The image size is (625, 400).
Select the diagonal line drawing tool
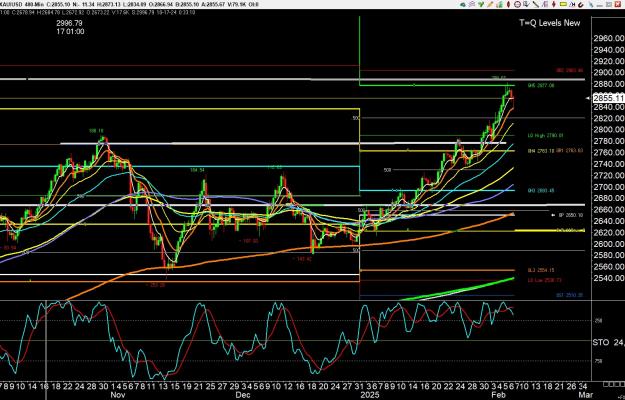pos(536,4)
